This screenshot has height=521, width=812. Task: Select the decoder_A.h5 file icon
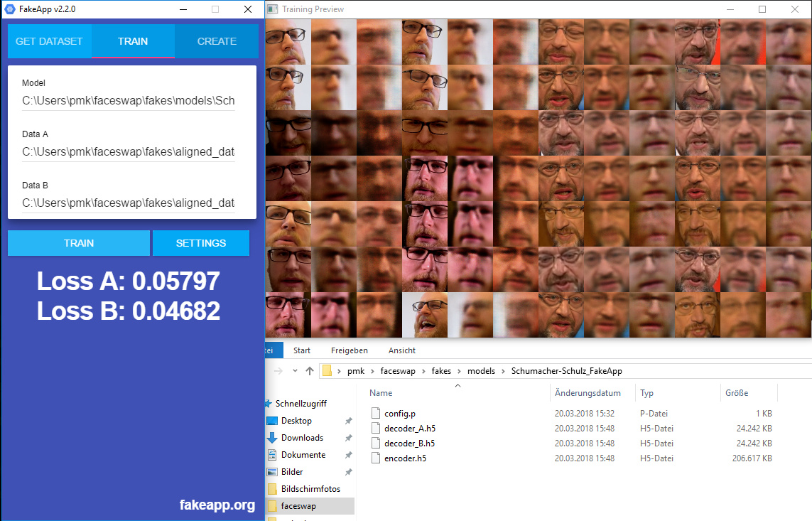pos(376,429)
